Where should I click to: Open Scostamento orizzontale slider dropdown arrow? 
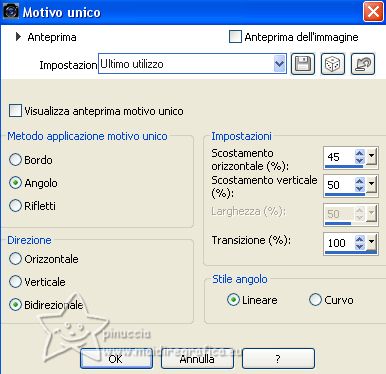371,156
